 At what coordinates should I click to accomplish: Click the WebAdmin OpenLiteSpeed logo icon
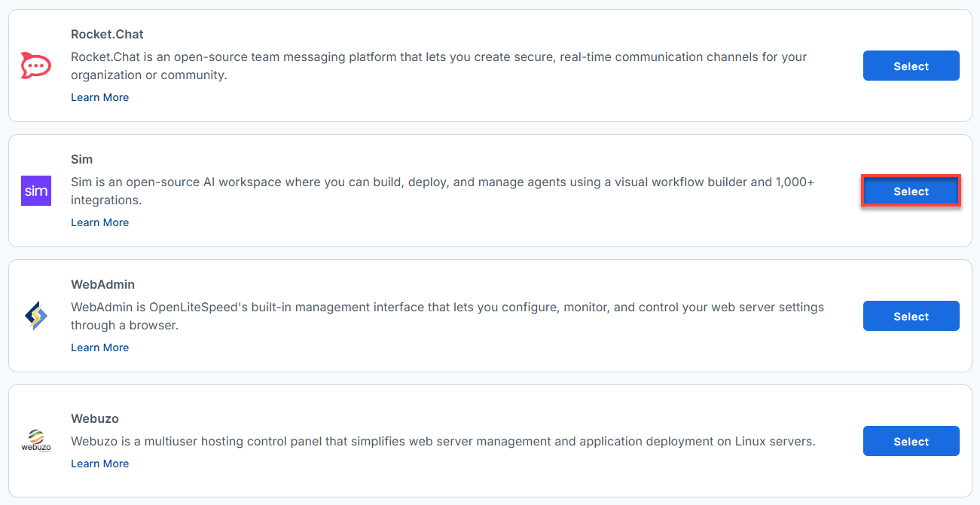(x=36, y=316)
